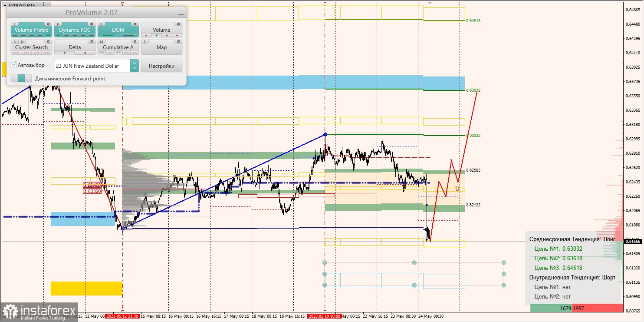Click the 0.62133 level label
This screenshot has height=322, width=644.
[473, 205]
